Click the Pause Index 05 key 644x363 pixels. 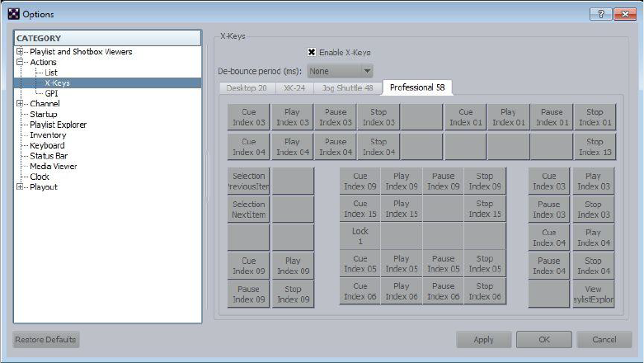tap(443, 263)
